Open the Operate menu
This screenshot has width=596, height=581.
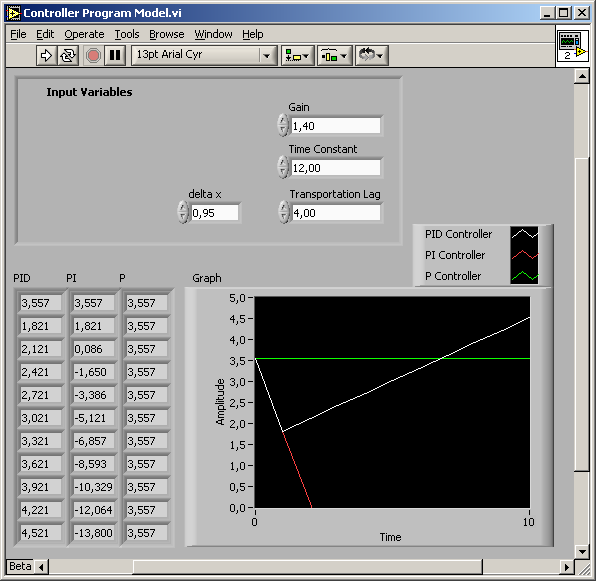[84, 34]
